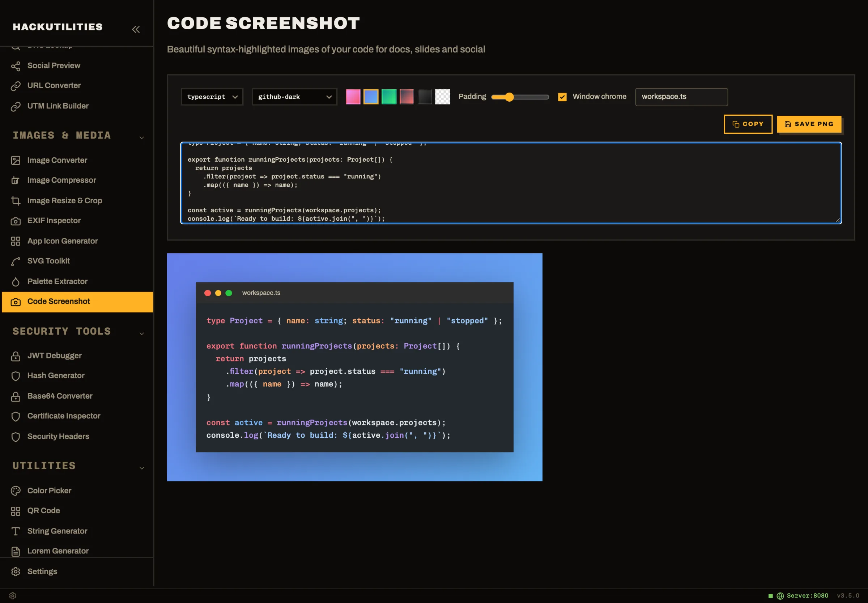Viewport: 868px width, 603px height.
Task: Open the QR Code tool link
Action: pos(77,511)
